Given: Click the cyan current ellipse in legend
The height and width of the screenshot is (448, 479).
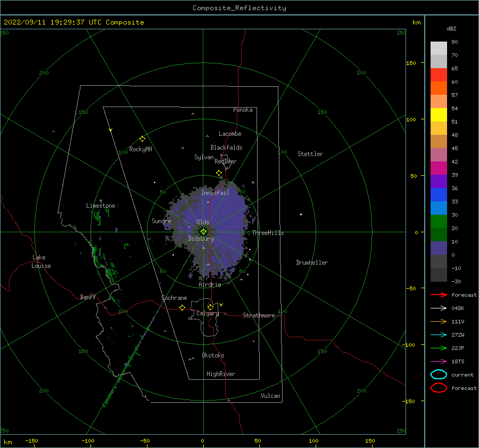Looking at the screenshot, I should (x=439, y=374).
